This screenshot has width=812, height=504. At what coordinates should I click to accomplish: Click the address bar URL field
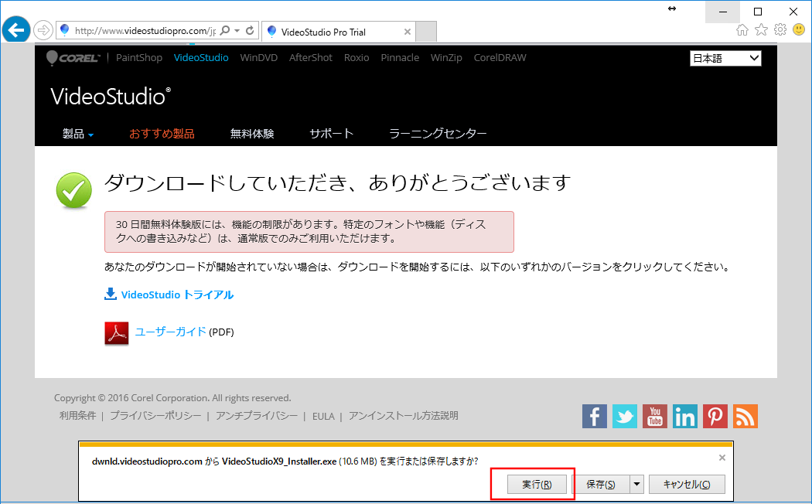144,30
